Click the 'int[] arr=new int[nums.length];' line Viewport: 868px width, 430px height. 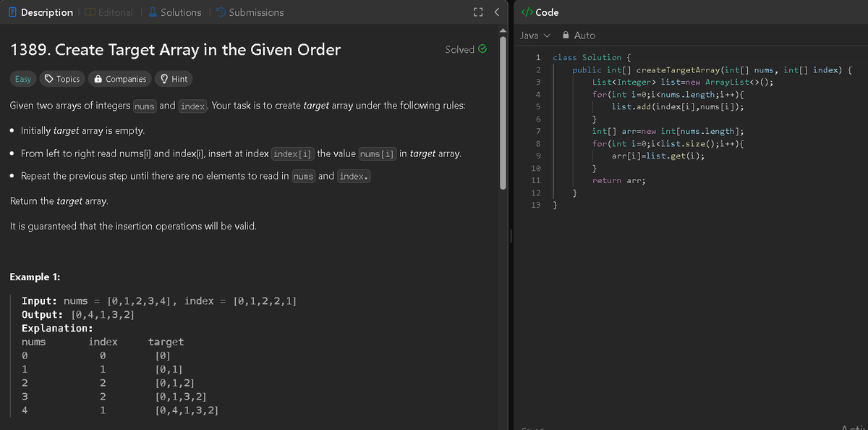tap(668, 131)
